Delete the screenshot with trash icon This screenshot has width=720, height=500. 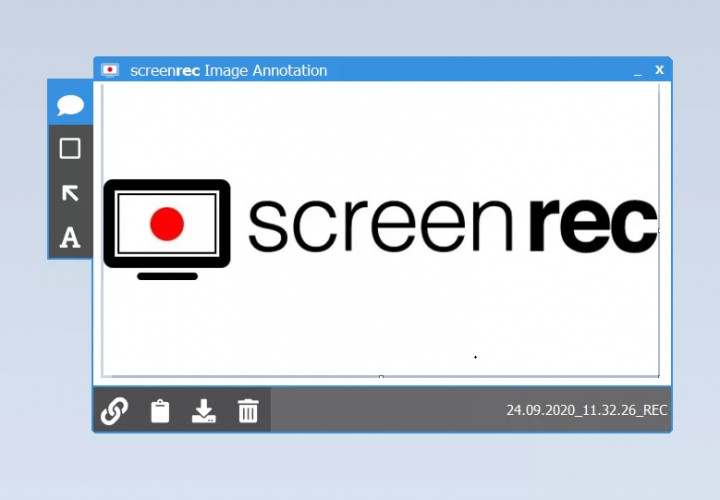248,410
